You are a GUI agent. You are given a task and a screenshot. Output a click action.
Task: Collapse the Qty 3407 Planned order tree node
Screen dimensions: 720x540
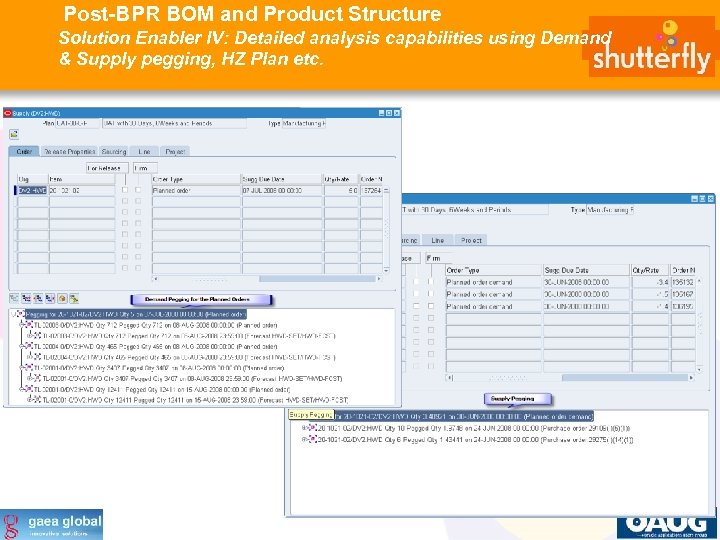point(22,368)
